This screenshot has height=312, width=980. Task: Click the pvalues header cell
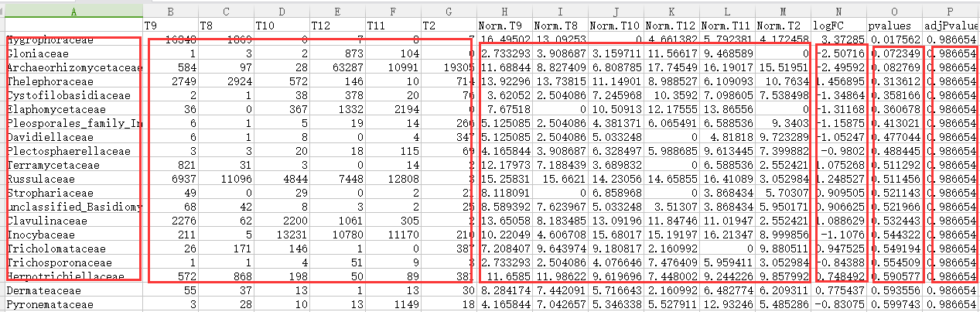(896, 26)
